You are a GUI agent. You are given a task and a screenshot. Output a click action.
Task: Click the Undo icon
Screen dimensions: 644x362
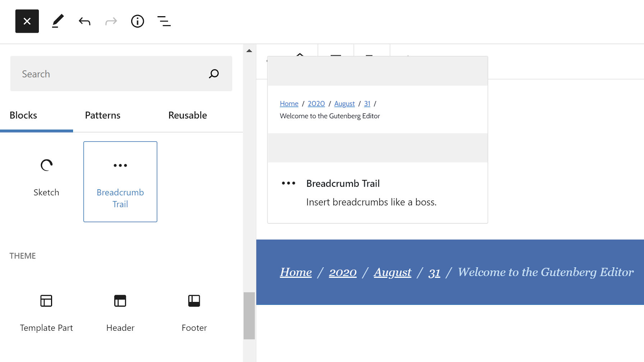point(84,21)
